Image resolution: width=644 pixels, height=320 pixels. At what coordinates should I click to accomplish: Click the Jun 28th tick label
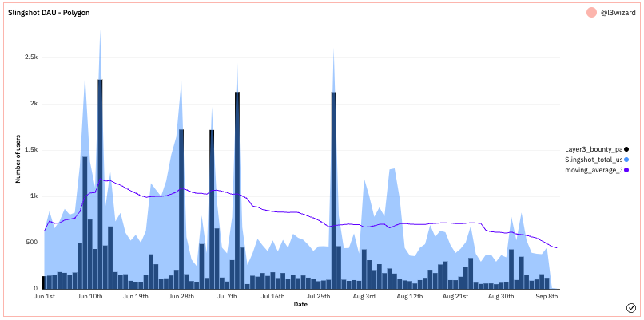[181, 296]
